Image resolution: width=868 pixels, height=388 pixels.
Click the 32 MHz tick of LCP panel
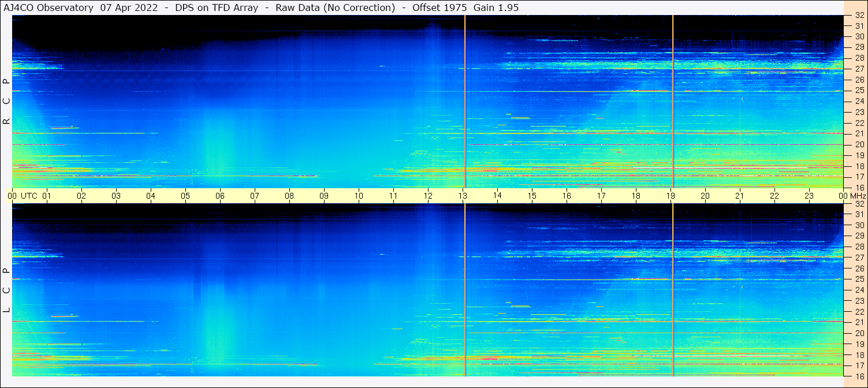click(x=859, y=204)
